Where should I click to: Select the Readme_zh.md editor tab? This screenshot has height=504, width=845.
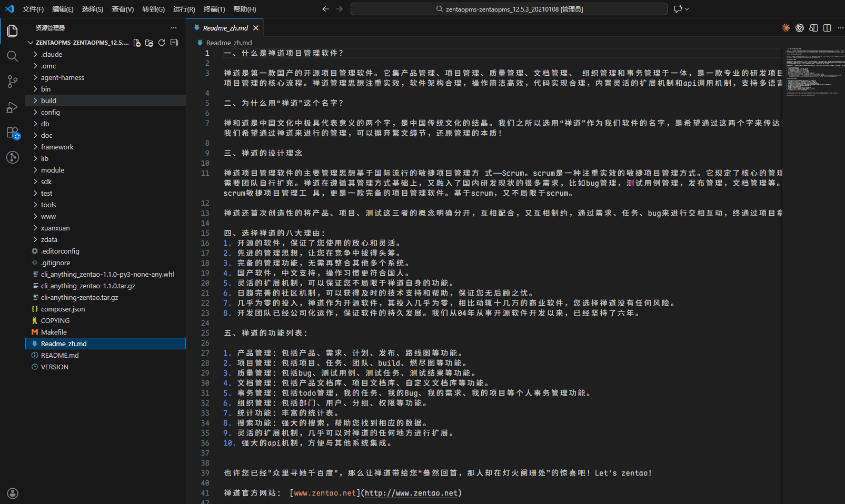(x=226, y=28)
